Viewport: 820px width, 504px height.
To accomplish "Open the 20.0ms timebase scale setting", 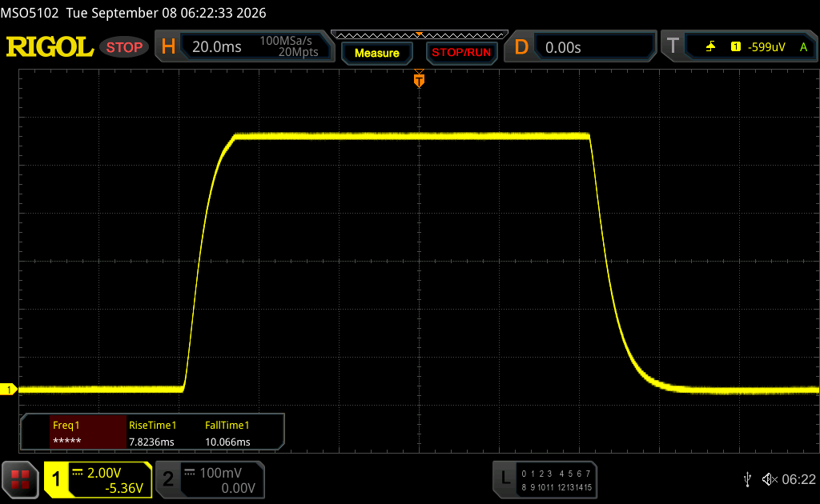I will point(217,47).
